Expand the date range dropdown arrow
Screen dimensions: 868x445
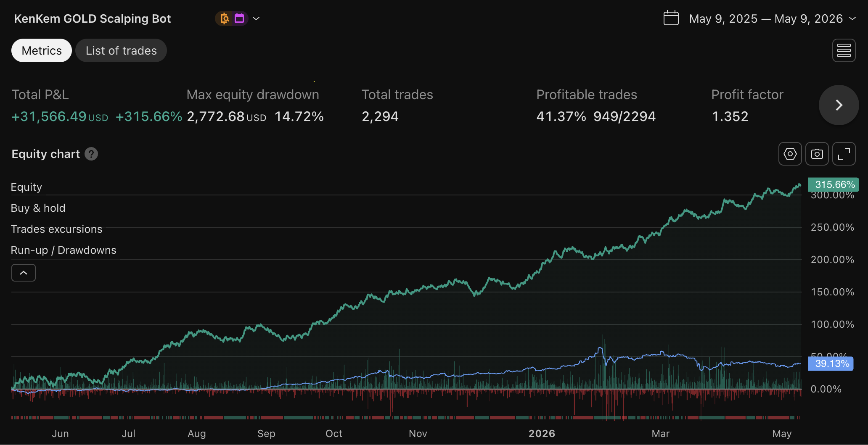pyautogui.click(x=852, y=18)
